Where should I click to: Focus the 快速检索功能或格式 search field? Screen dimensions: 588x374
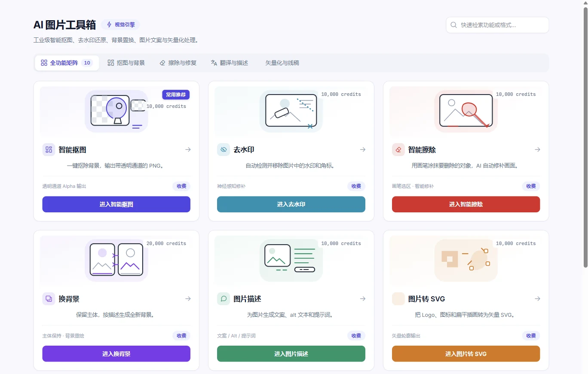[x=497, y=25]
